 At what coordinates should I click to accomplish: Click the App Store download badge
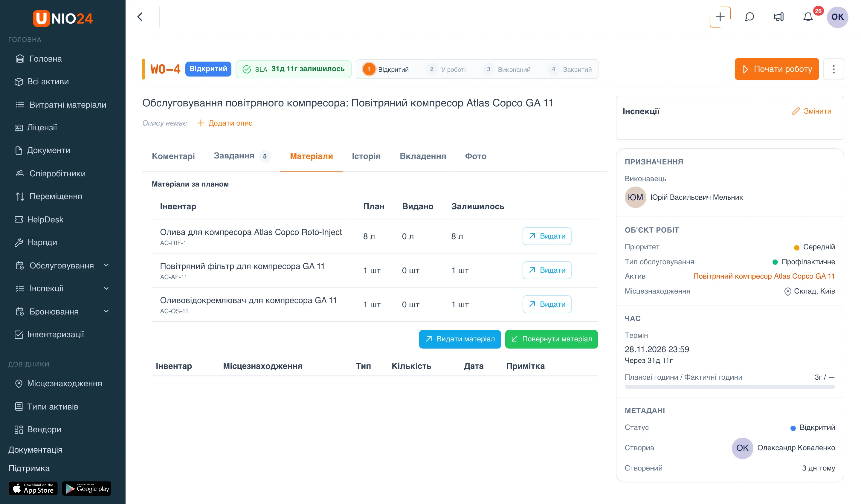click(x=33, y=489)
